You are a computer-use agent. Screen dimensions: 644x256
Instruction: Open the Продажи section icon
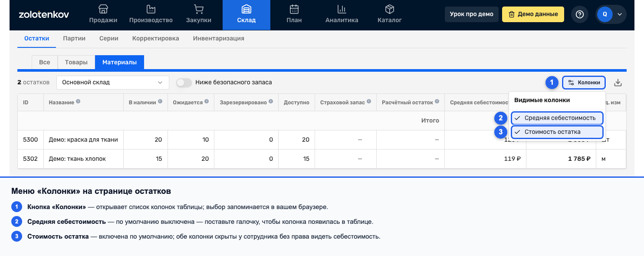click(103, 9)
